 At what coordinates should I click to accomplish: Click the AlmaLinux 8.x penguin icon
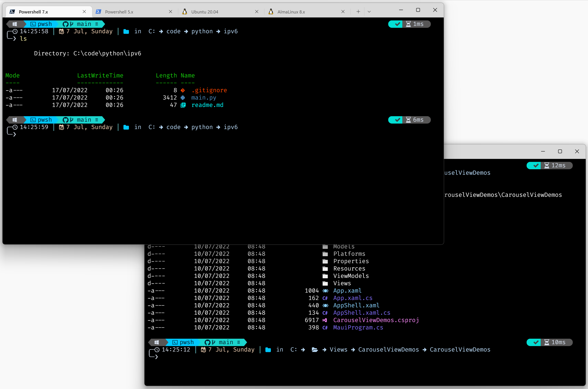point(271,12)
